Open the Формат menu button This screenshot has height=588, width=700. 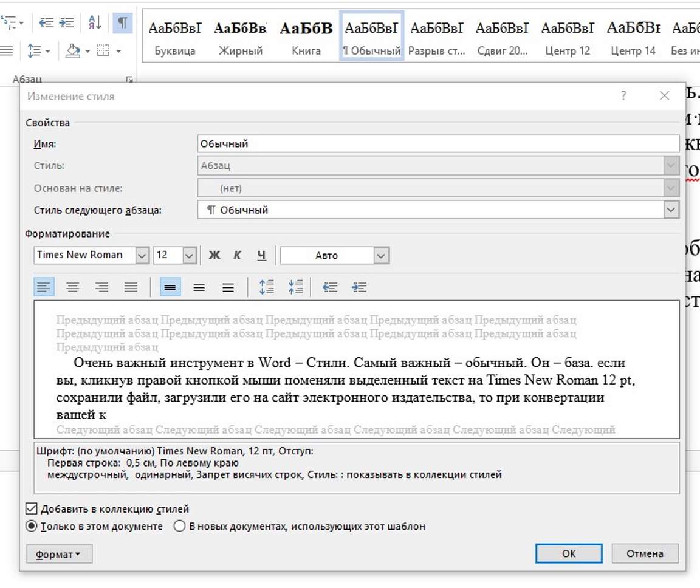tap(59, 554)
